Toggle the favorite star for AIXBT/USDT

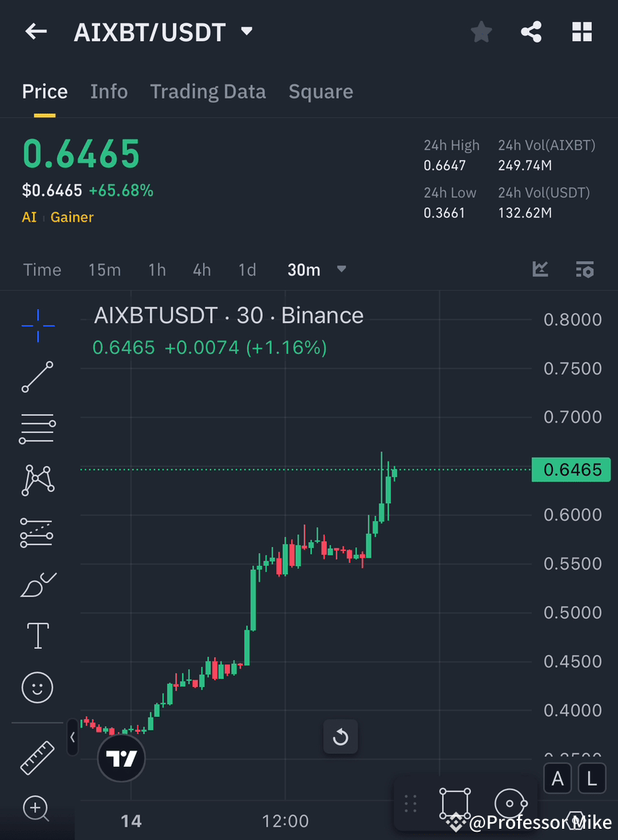coord(481,31)
